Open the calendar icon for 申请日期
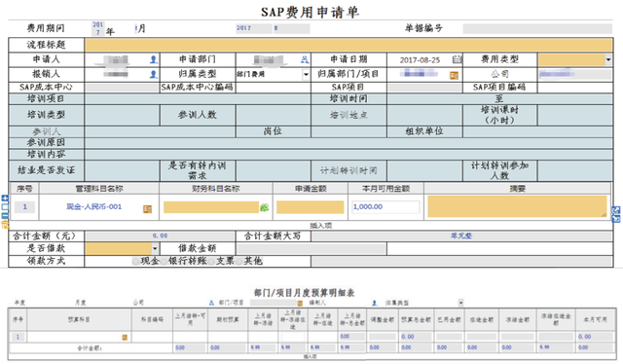 pos(457,59)
